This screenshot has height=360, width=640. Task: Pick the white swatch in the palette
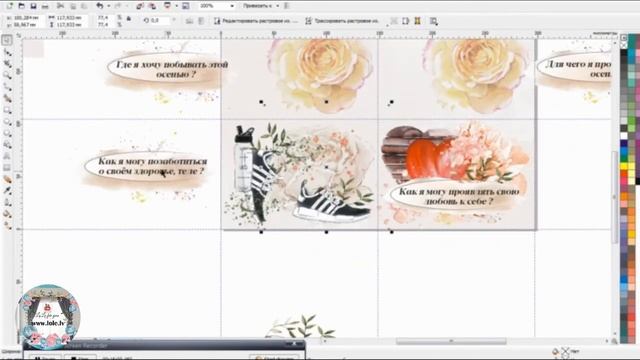pos(624,136)
